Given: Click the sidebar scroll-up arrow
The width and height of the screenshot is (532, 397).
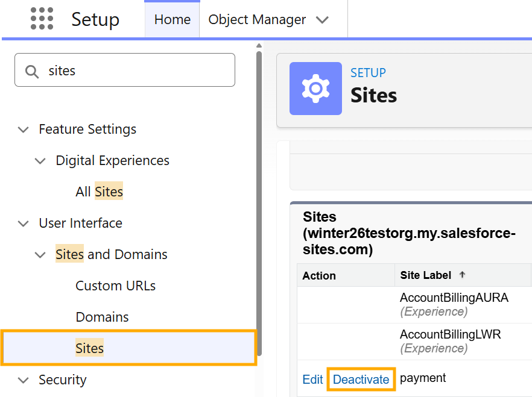Looking at the screenshot, I should (259, 46).
